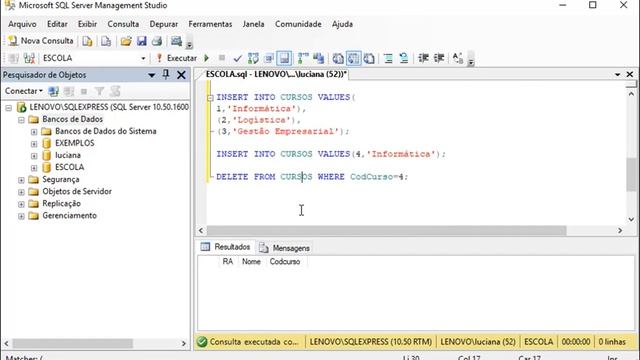640x360 pixels.
Task: Click the green debug play icon
Action: point(207,58)
